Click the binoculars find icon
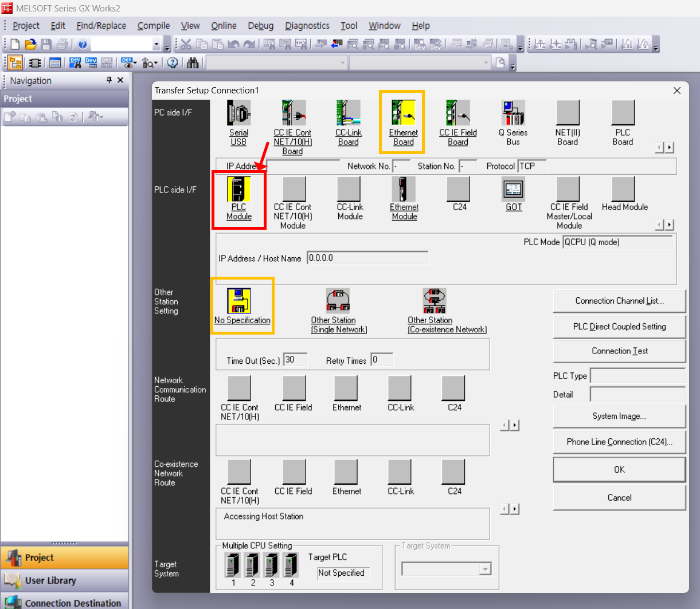 pyautogui.click(x=193, y=62)
